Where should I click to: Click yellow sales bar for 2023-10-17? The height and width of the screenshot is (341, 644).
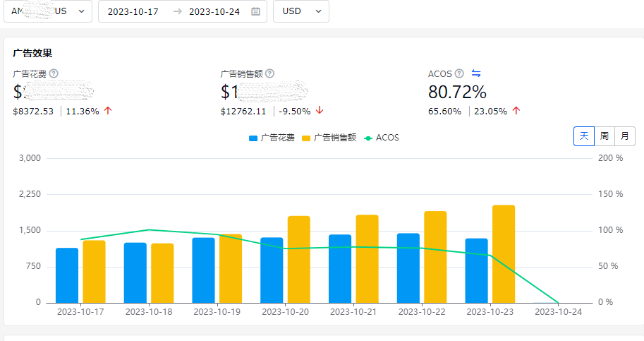pyautogui.click(x=94, y=272)
